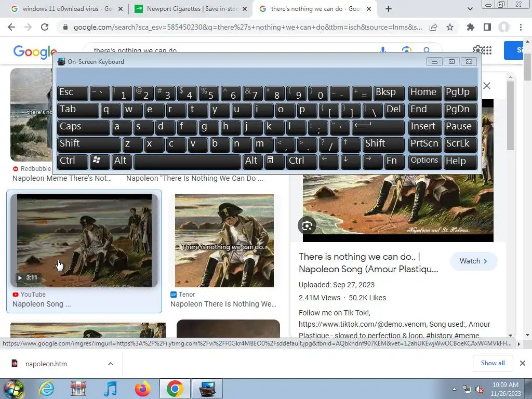Toggle Insert key on On-Screen Keyboard
Image resolution: width=532 pixels, height=399 pixels.
425,127
